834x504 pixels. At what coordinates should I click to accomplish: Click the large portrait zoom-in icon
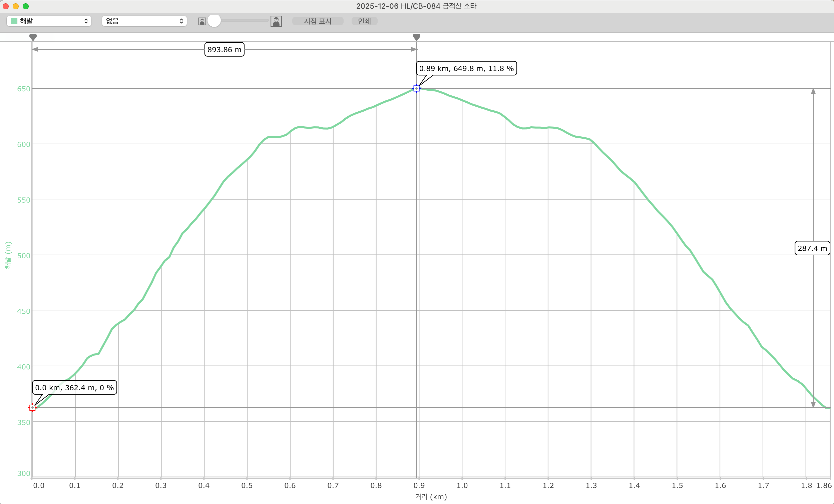(x=276, y=21)
